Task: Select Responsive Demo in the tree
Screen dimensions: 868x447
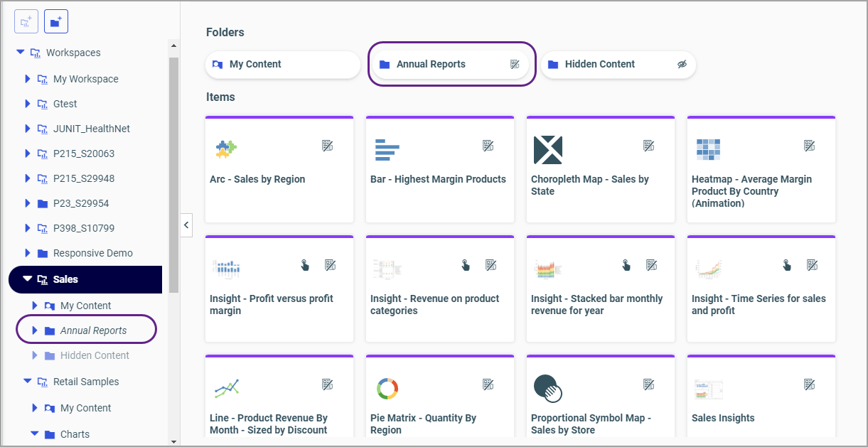Action: 92,253
